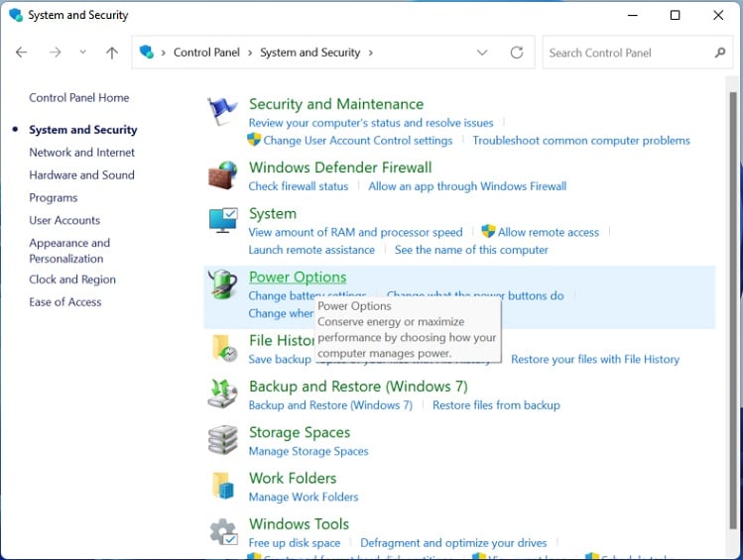Open the Windows Tools heading
Viewport: 743px width, 560px height.
coord(299,524)
